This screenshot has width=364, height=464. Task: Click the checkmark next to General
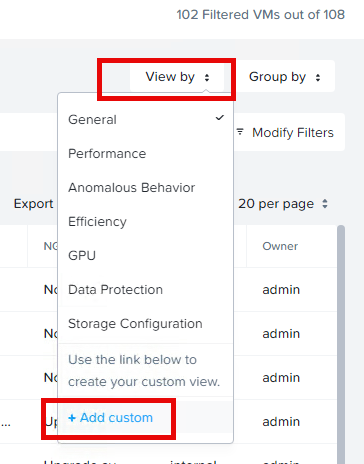[220, 118]
